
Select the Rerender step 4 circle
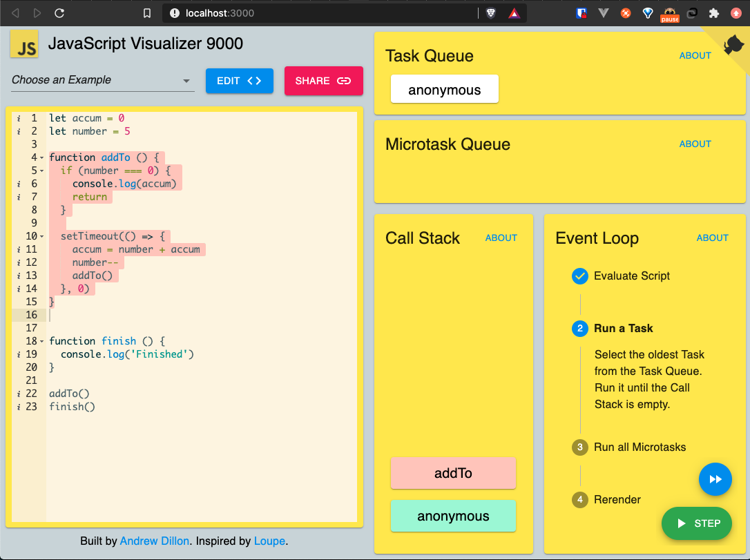click(x=579, y=500)
